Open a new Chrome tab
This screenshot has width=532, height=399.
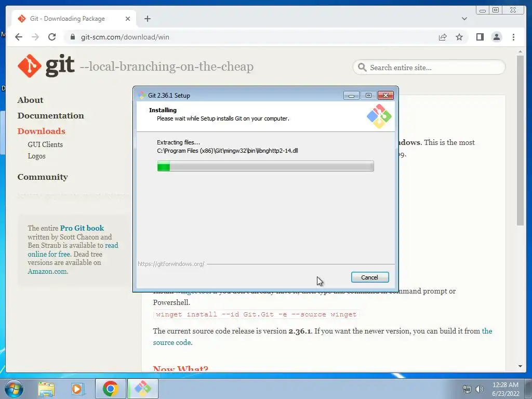(147, 19)
